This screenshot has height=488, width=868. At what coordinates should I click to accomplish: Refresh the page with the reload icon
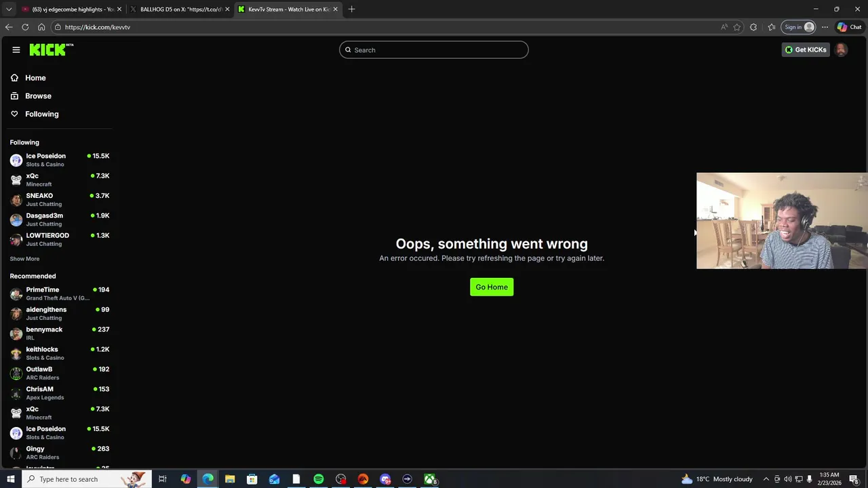(25, 27)
